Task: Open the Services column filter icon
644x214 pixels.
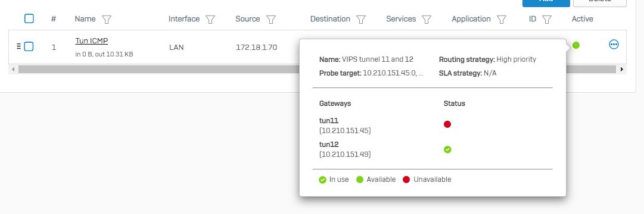Action: [x=427, y=19]
